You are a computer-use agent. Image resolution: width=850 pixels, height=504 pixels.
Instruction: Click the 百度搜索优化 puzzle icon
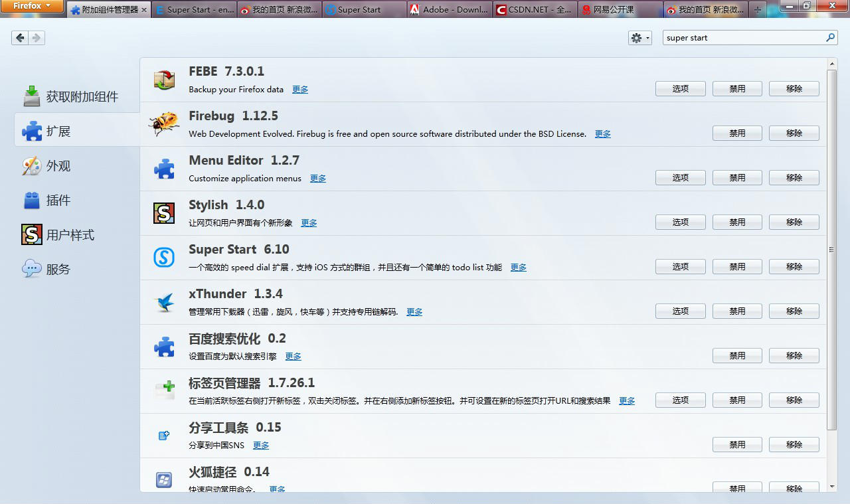coord(164,347)
